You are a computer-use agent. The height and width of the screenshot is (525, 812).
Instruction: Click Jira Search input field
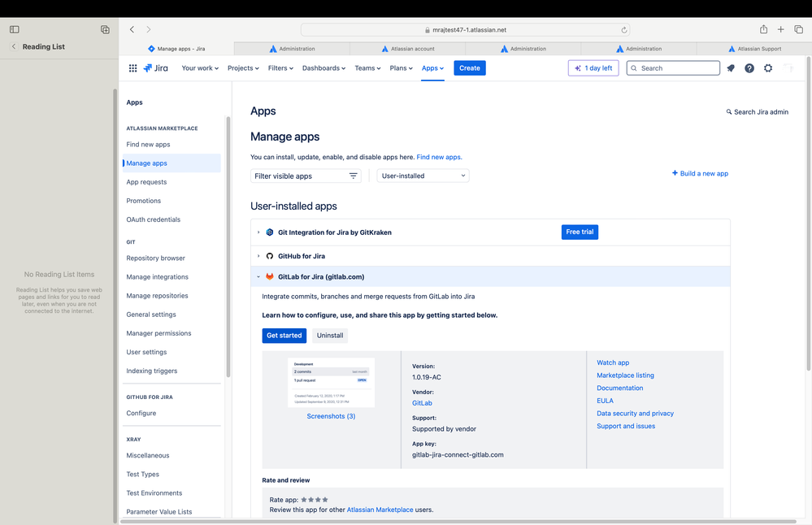pyautogui.click(x=673, y=67)
